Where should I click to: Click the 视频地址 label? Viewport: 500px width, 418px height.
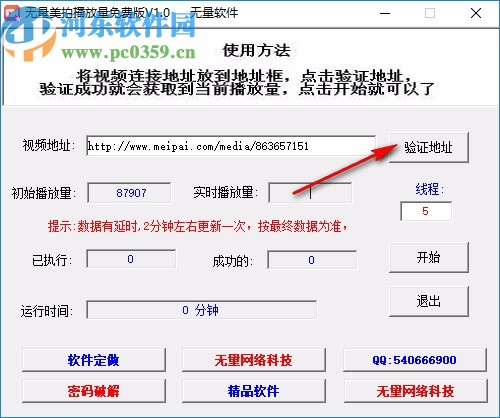(49, 146)
